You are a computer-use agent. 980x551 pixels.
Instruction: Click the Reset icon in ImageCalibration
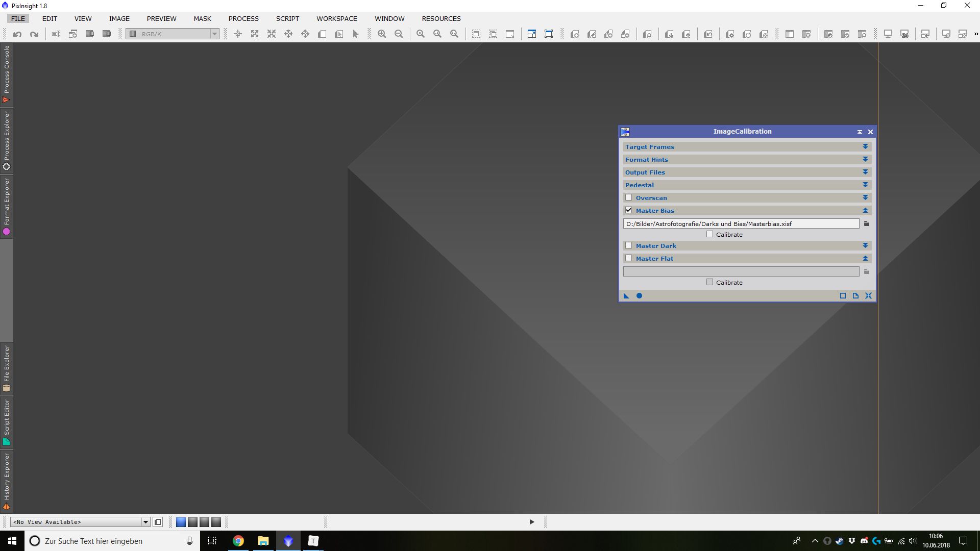868,296
